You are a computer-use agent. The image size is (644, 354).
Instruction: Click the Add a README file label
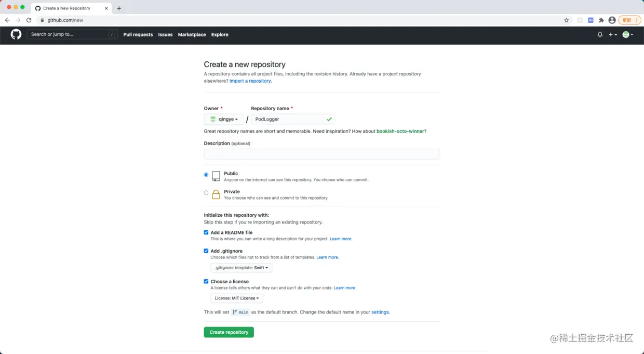[232, 233]
